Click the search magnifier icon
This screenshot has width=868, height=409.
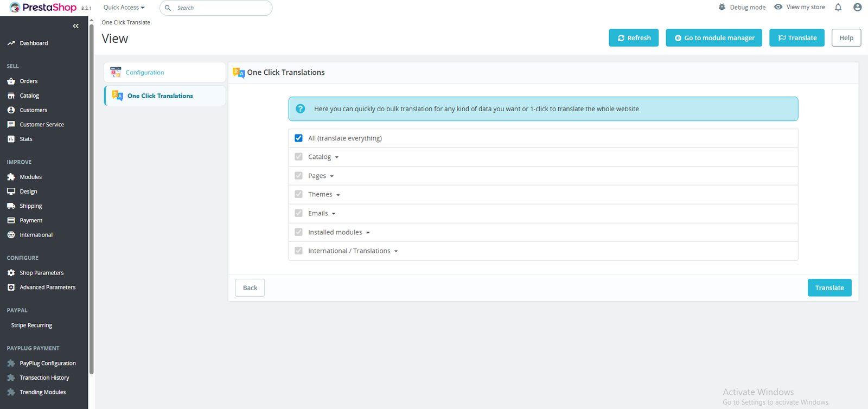pos(168,8)
